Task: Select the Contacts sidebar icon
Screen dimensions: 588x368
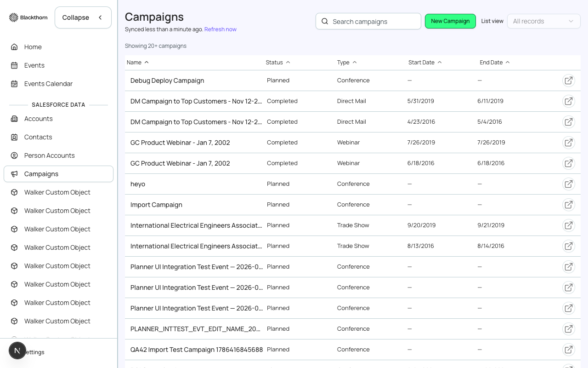Action: (x=14, y=137)
